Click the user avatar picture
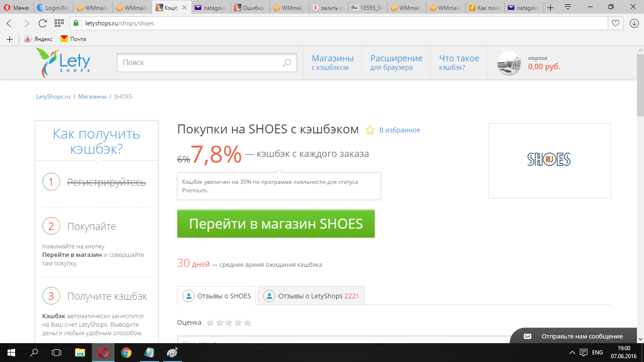644x362 pixels. pyautogui.click(x=510, y=63)
